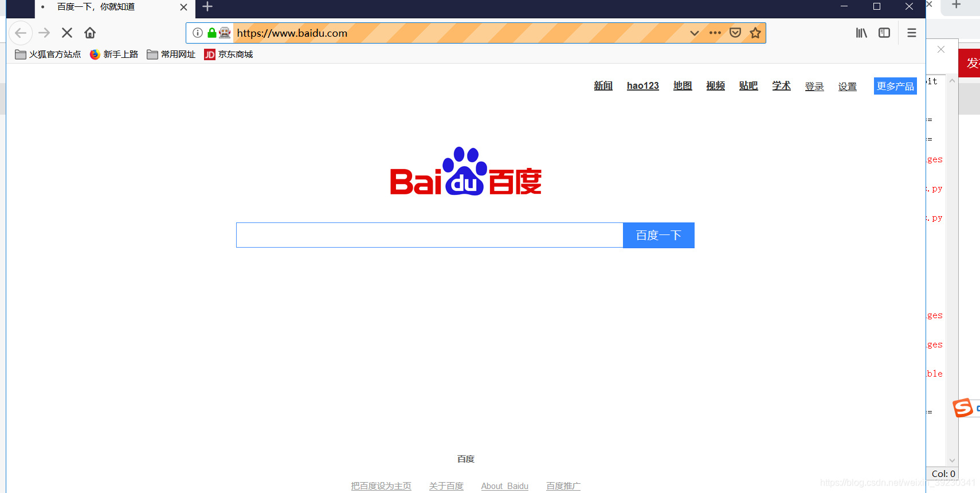This screenshot has width=980, height=493.
Task: Go back with the back arrow button
Action: [21, 33]
